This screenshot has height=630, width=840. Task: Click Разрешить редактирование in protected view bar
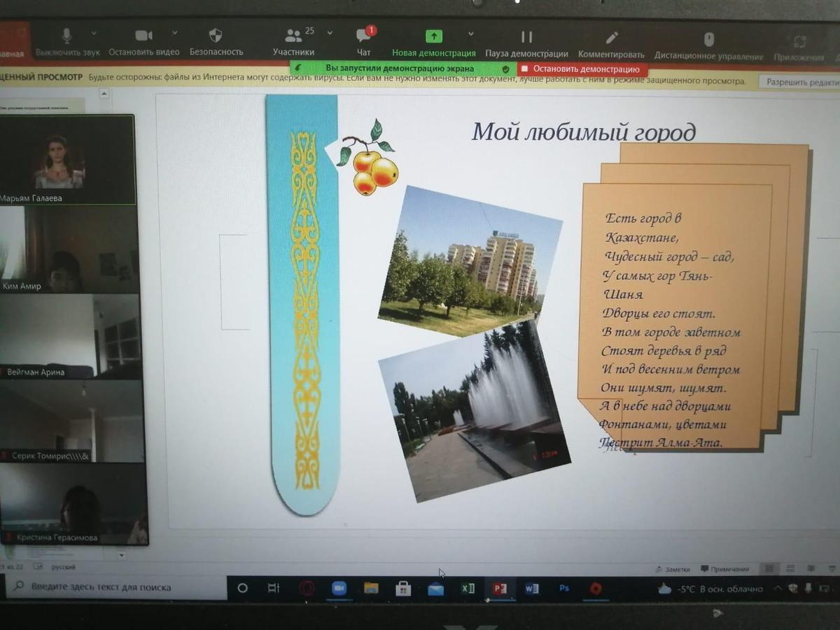point(799,82)
